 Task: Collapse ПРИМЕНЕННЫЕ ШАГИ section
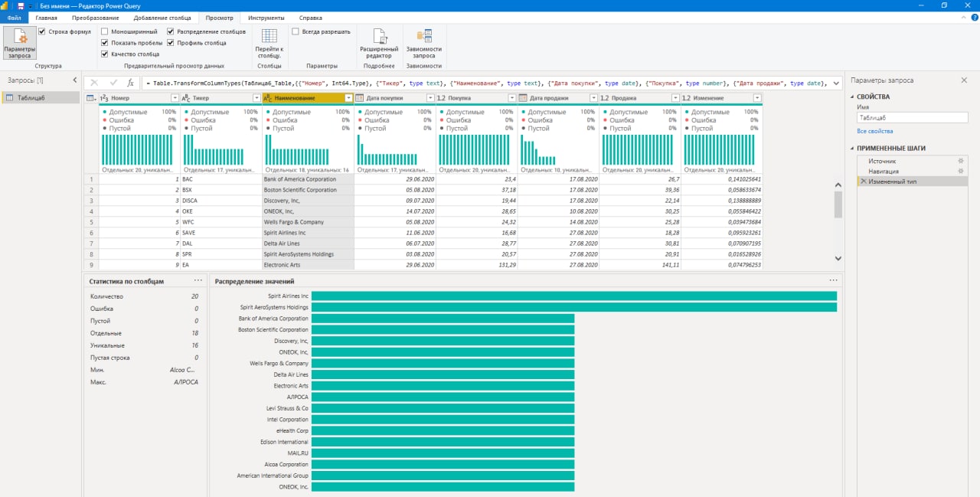(x=852, y=149)
